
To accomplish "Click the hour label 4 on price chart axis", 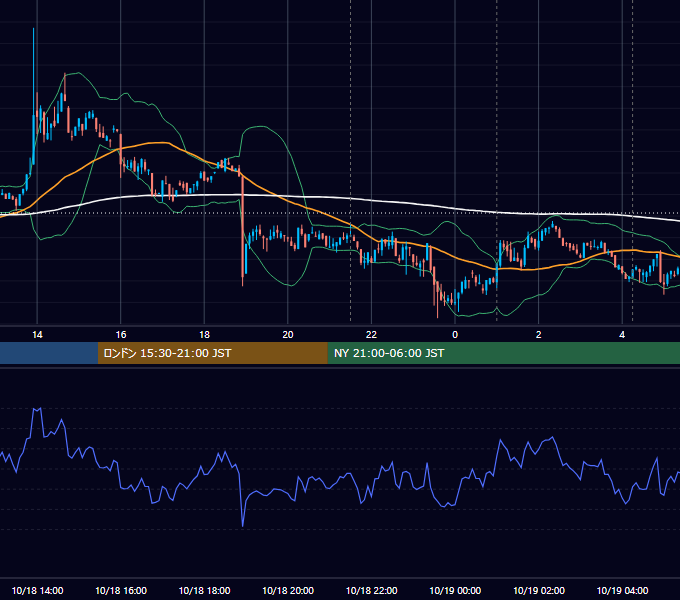I will tap(622, 334).
